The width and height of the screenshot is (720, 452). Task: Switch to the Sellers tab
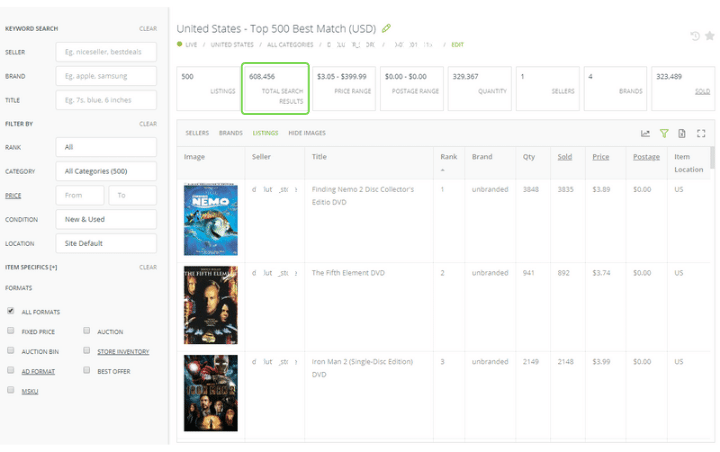coord(197,133)
